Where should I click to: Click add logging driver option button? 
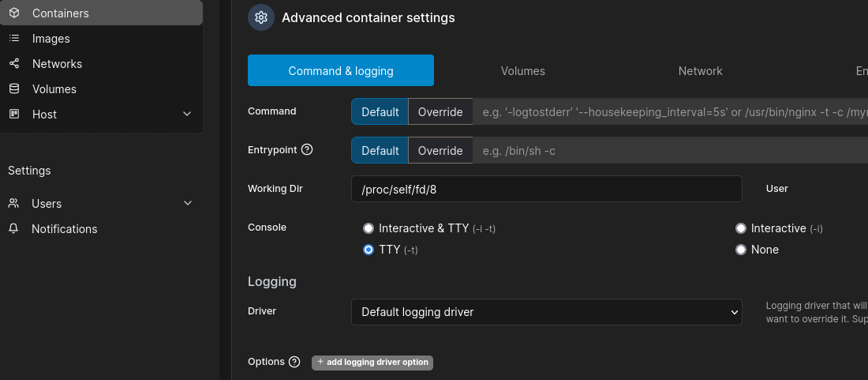click(x=372, y=363)
